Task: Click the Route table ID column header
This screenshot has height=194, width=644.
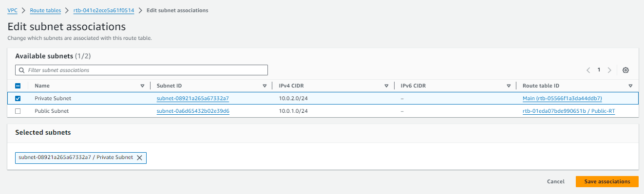Action: click(x=541, y=86)
